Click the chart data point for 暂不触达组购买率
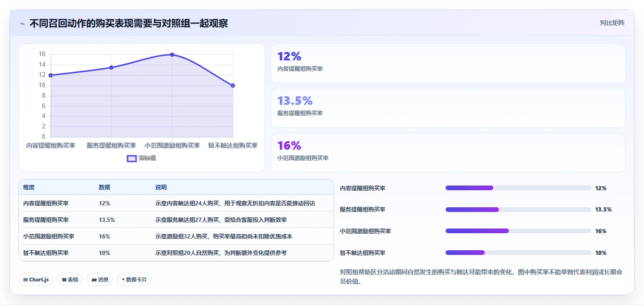This screenshot has width=644, height=305. coord(233,85)
